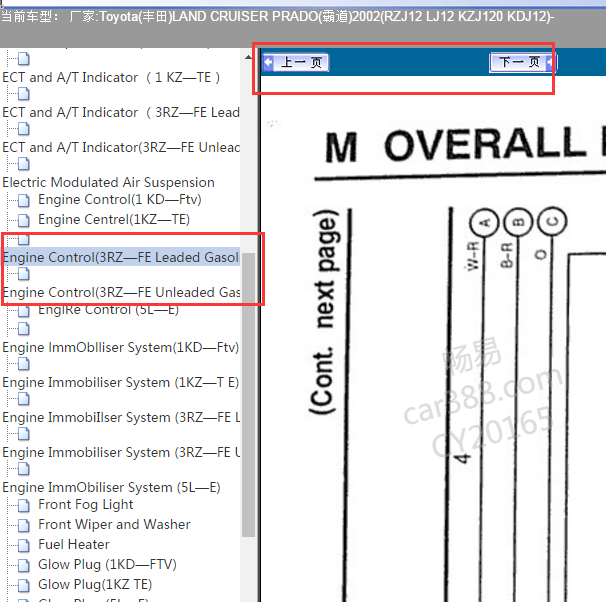The width and height of the screenshot is (606, 602).
Task: Open Engine Control(1 KD—Ftv) diagram
Action: tap(120, 200)
